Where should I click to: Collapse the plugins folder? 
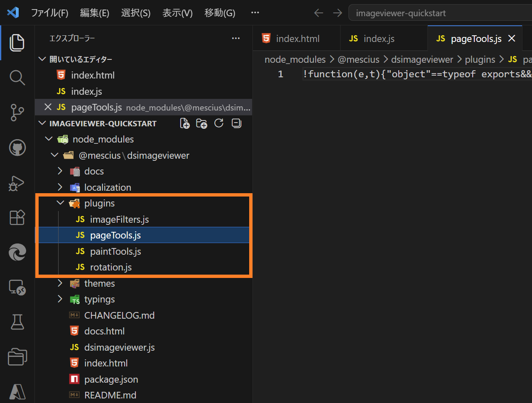coord(61,203)
